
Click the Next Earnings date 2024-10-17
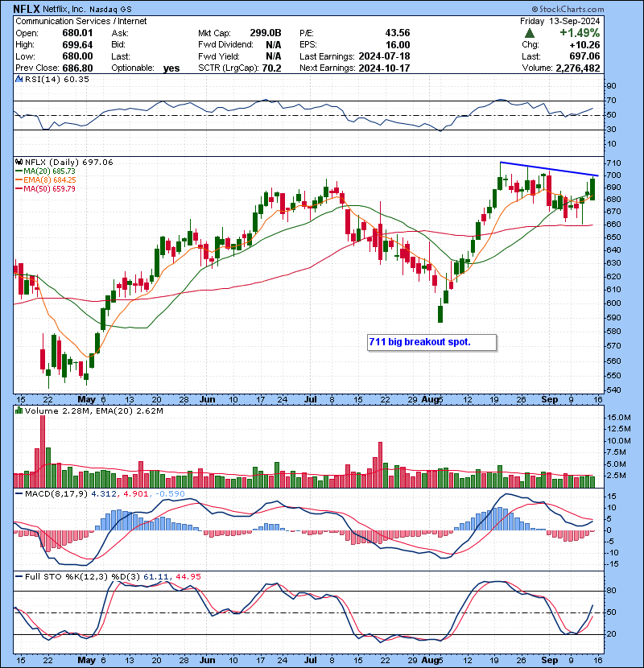tap(384, 68)
